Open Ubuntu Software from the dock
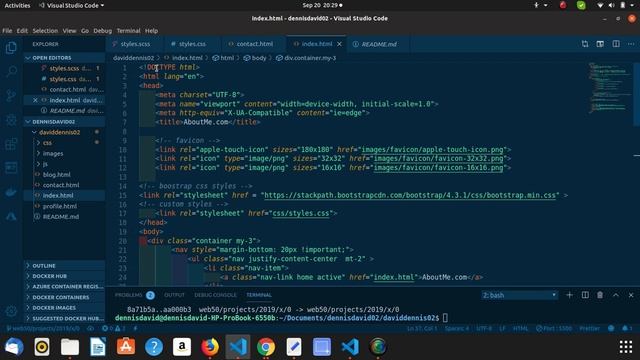 [126, 347]
